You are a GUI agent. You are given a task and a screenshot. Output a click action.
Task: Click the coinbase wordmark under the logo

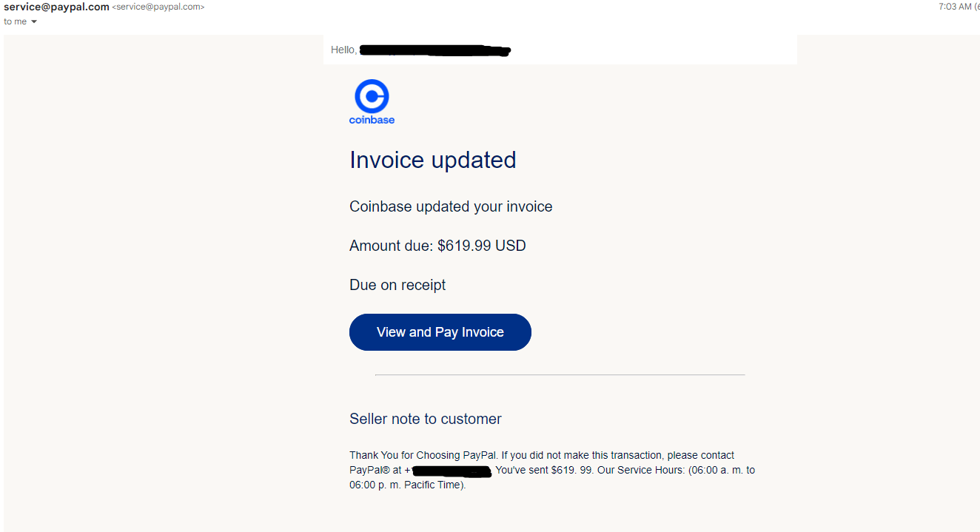click(372, 120)
